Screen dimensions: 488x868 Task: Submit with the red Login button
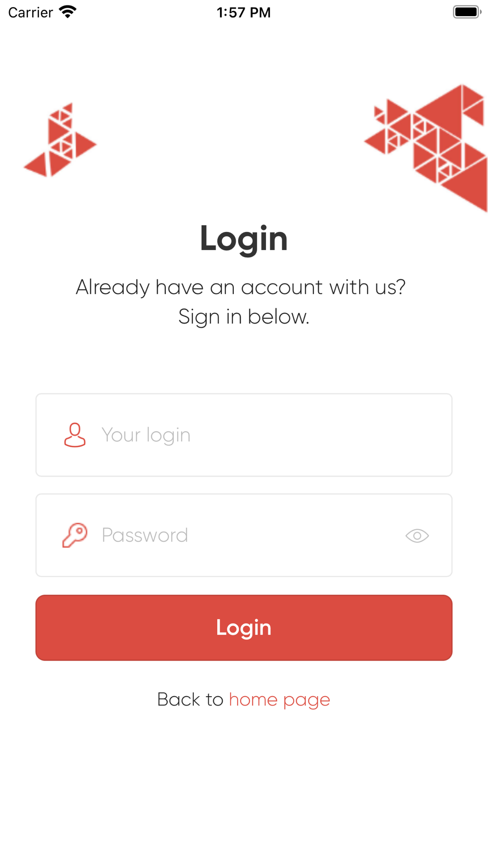tap(244, 628)
